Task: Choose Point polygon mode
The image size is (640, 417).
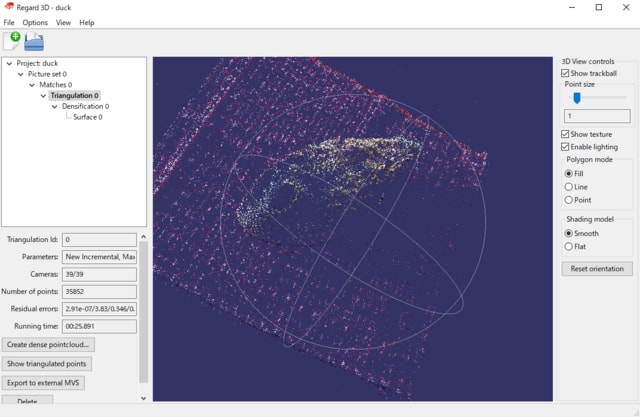Action: point(569,200)
